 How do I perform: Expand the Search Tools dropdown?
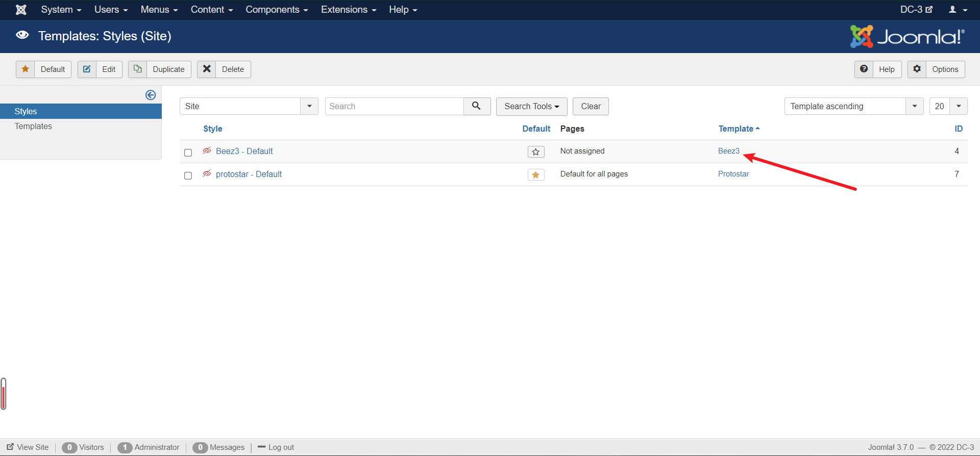532,106
